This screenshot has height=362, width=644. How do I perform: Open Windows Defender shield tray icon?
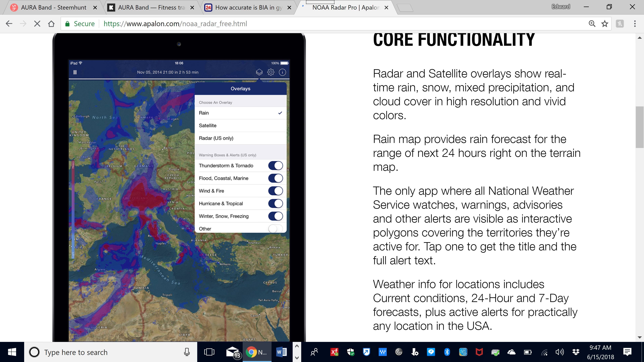(351, 352)
